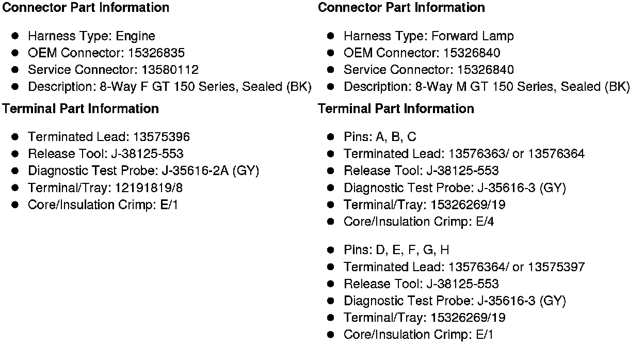Select OEM Connector 15326835 text

pyautogui.click(x=106, y=53)
